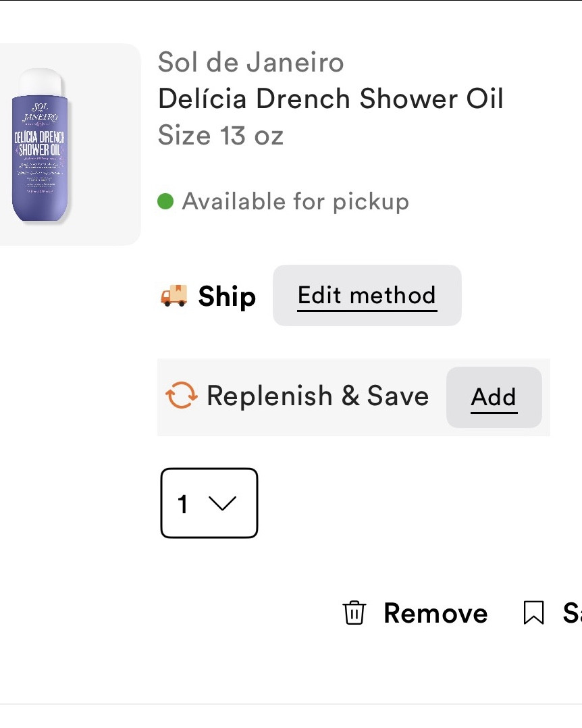
Task: Click Save for later at bottom right
Action: (x=571, y=613)
